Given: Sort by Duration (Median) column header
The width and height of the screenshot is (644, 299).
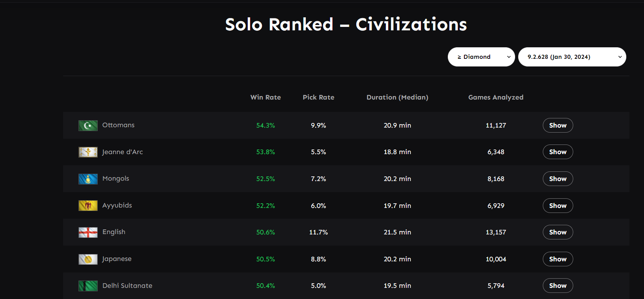Looking at the screenshot, I should pos(397,97).
